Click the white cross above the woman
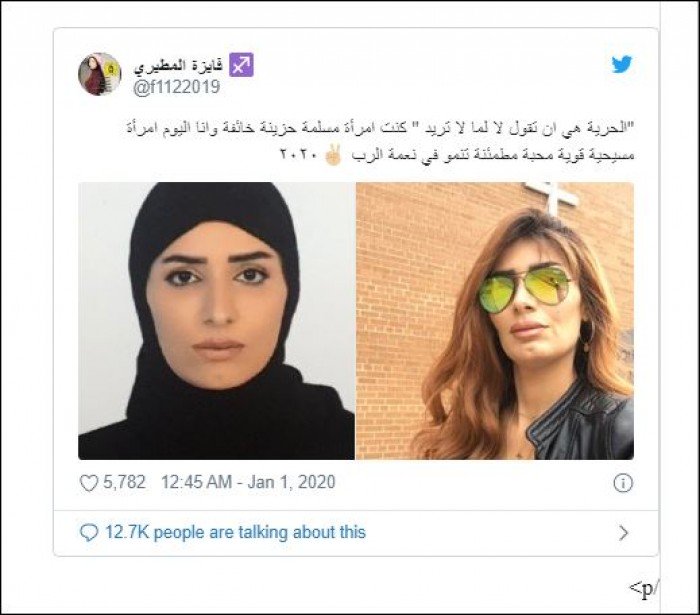Screen dimensions: 700x615 (x=552, y=195)
